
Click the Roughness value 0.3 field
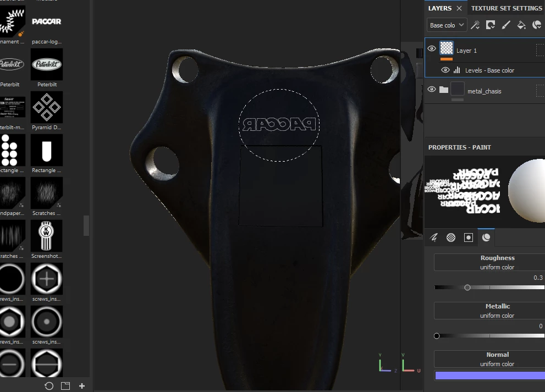click(x=538, y=278)
